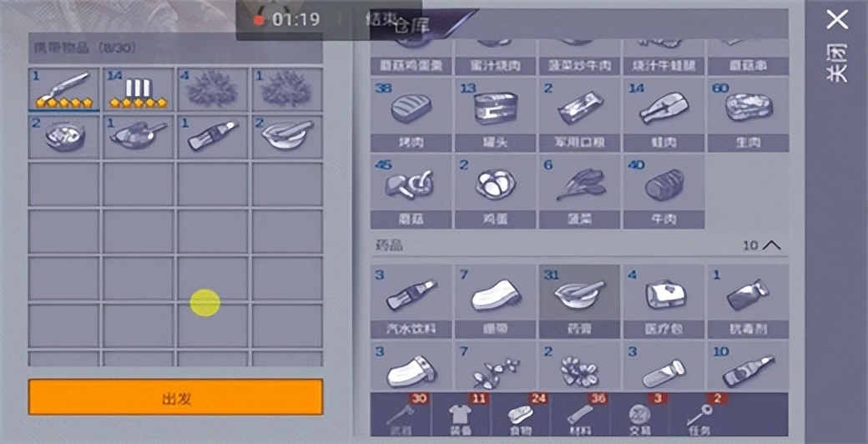This screenshot has height=444, width=868.
Task: Select the five-star weapon in carried items
Action: pos(63,89)
